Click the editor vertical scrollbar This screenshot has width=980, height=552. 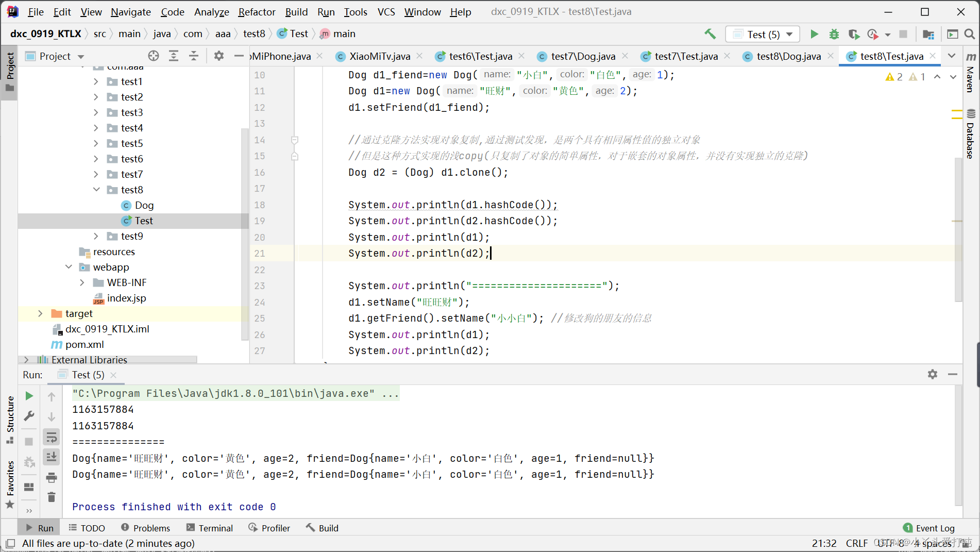(x=958, y=229)
